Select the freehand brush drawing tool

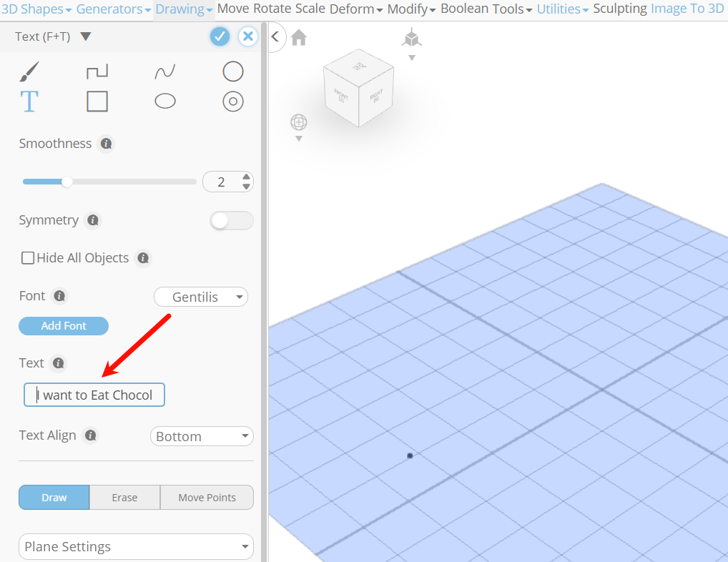29,72
